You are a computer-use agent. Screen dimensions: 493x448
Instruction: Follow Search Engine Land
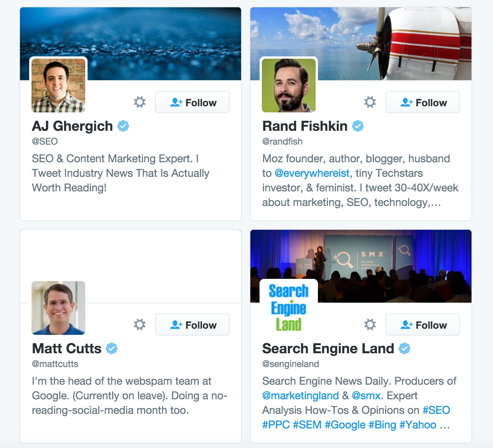click(x=422, y=324)
